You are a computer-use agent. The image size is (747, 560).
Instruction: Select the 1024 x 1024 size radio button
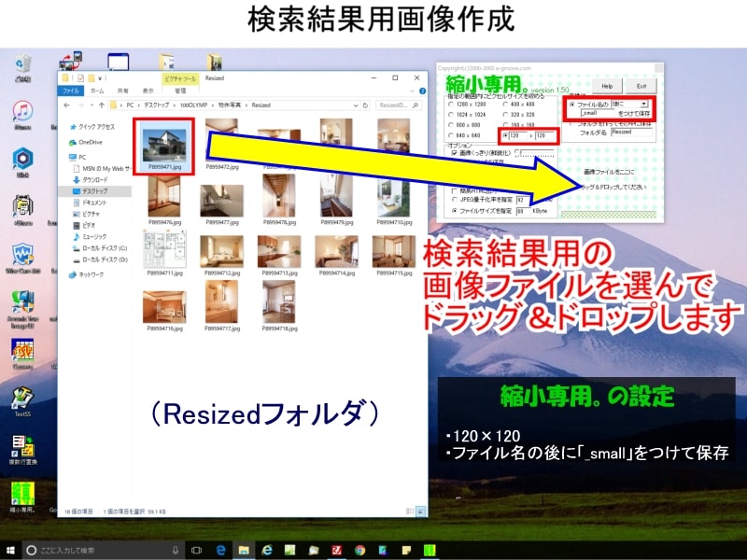tap(451, 115)
